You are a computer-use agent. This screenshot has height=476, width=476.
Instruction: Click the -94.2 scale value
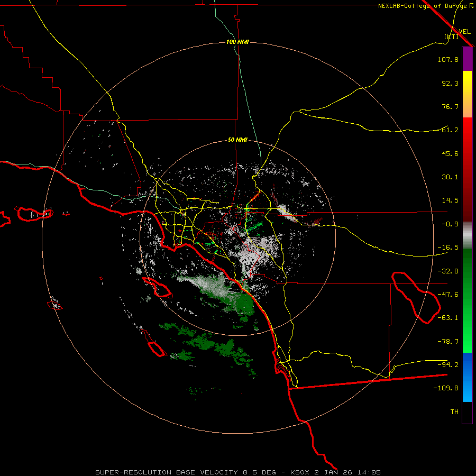(448, 364)
